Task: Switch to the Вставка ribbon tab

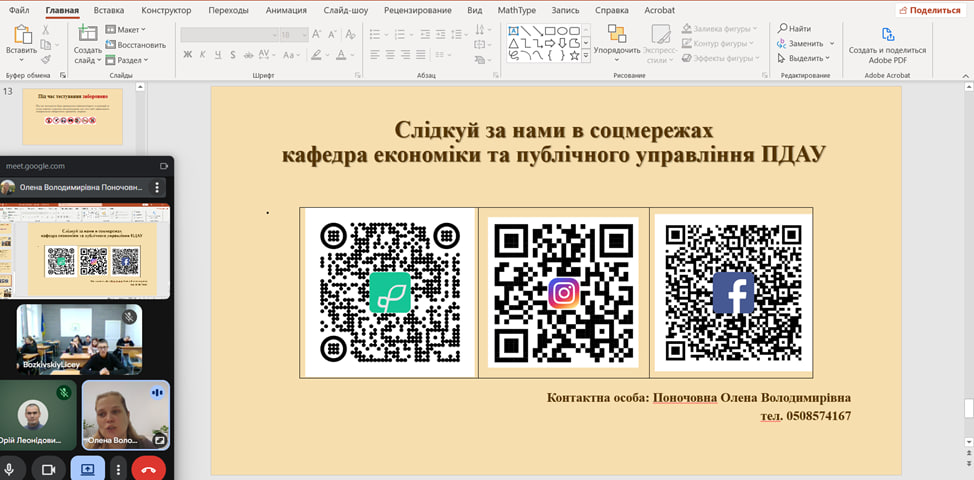Action: point(109,10)
